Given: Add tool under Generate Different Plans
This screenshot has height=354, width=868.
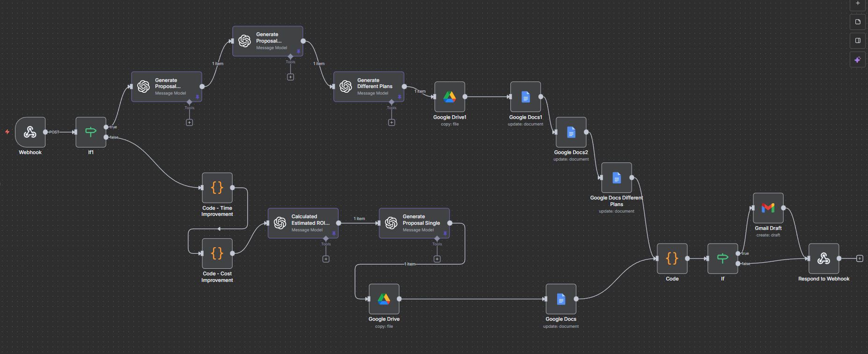Looking at the screenshot, I should pos(391,123).
